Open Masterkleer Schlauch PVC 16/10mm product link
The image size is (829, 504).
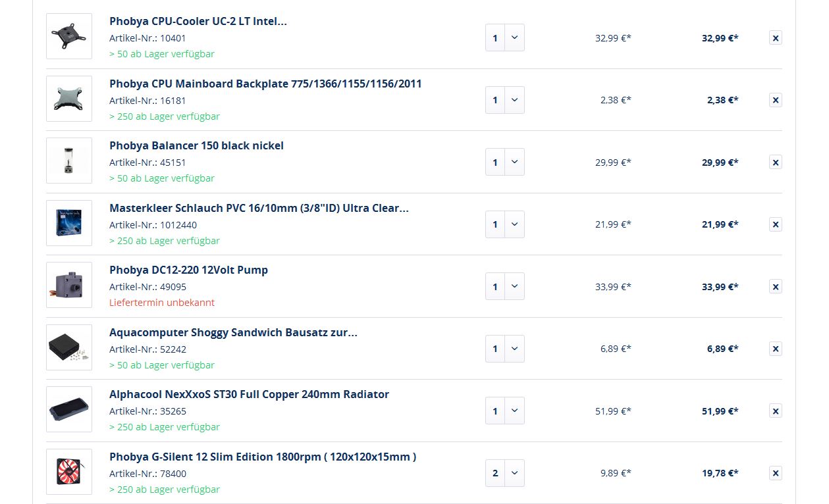click(259, 208)
